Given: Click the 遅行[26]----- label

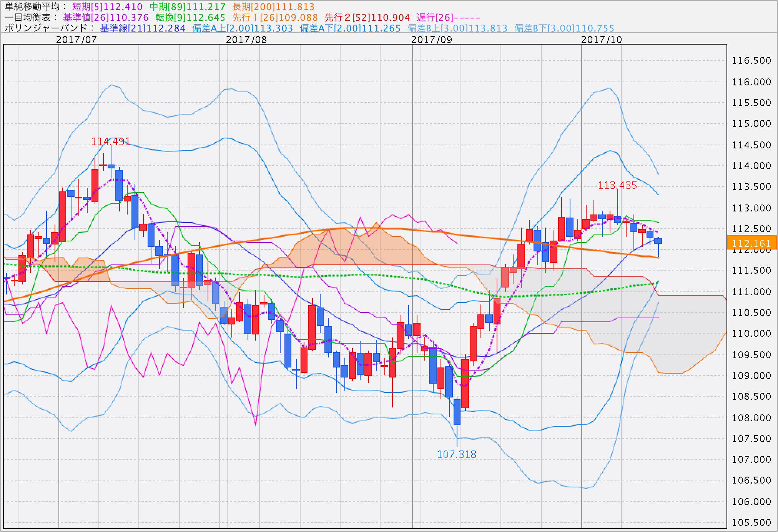Looking at the screenshot, I should 448,17.
